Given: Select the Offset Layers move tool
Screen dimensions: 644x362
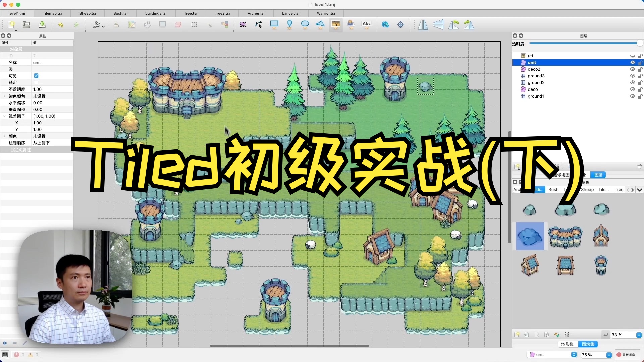Looking at the screenshot, I should tap(401, 24).
